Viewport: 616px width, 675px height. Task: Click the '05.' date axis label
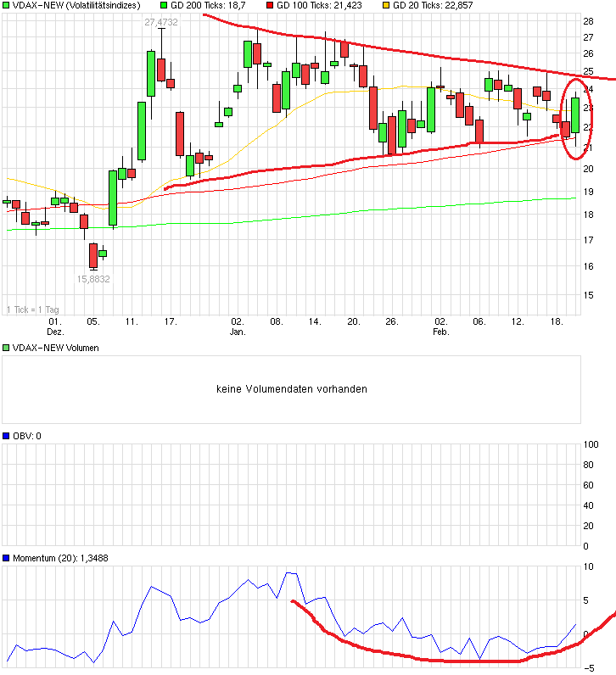[x=93, y=321]
